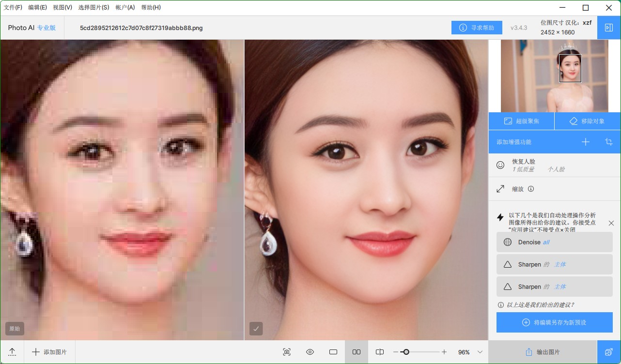This screenshot has height=364, width=621.
Task: Click the lightning bolt suggestions icon
Action: pyautogui.click(x=500, y=217)
